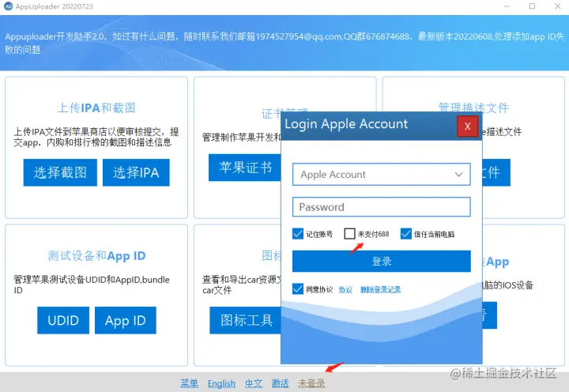Click the 登录 login button
The width and height of the screenshot is (569, 392).
pos(382,261)
